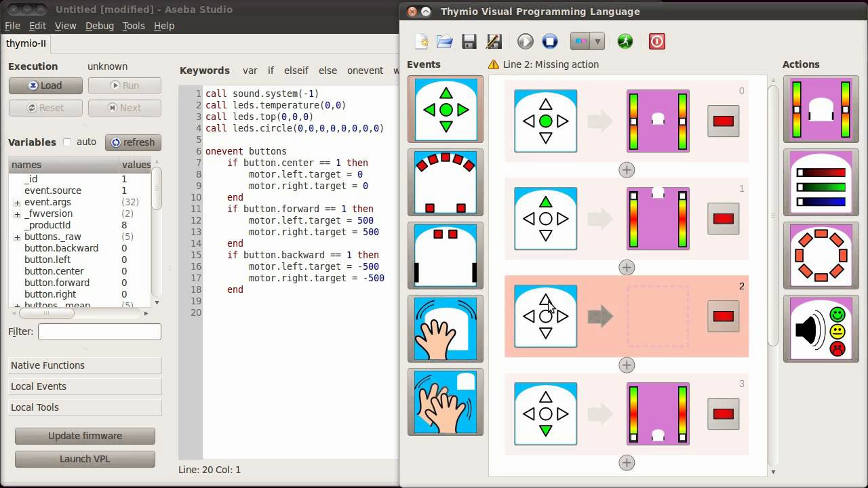Add a line below line 3 with plus button
Screen dimensions: 868x488
pos(627,463)
